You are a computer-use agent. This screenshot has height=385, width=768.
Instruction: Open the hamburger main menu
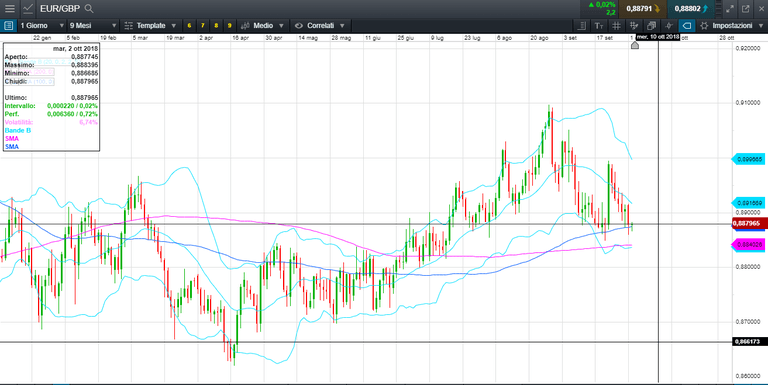click(x=9, y=9)
